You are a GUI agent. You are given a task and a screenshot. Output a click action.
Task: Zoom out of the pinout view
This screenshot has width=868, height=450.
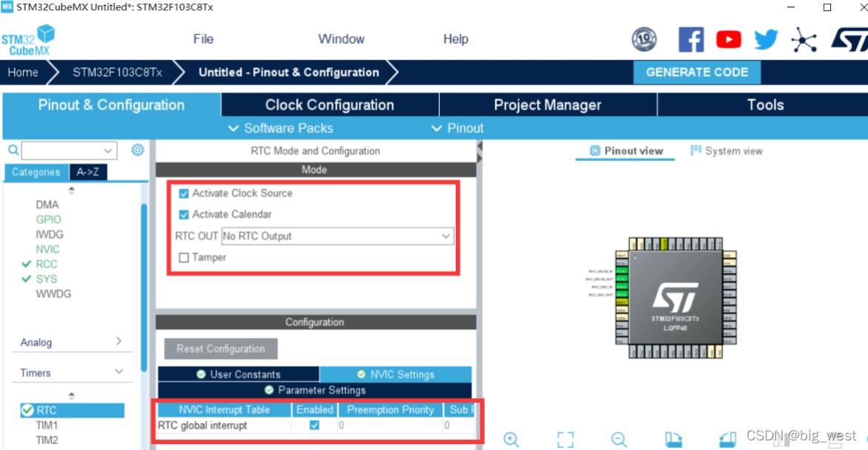(x=619, y=440)
